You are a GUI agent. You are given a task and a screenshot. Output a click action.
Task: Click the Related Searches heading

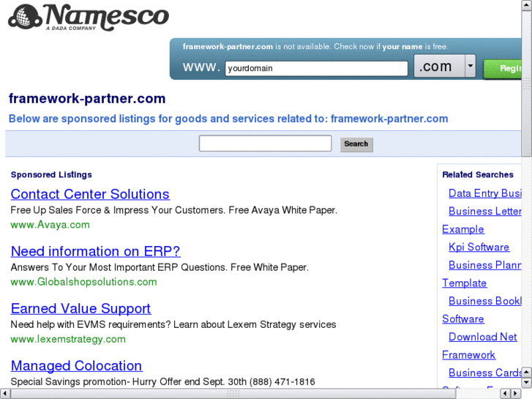point(478,174)
